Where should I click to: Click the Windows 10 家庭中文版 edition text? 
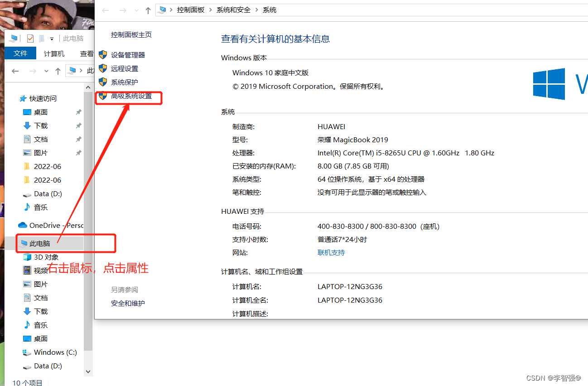[270, 72]
